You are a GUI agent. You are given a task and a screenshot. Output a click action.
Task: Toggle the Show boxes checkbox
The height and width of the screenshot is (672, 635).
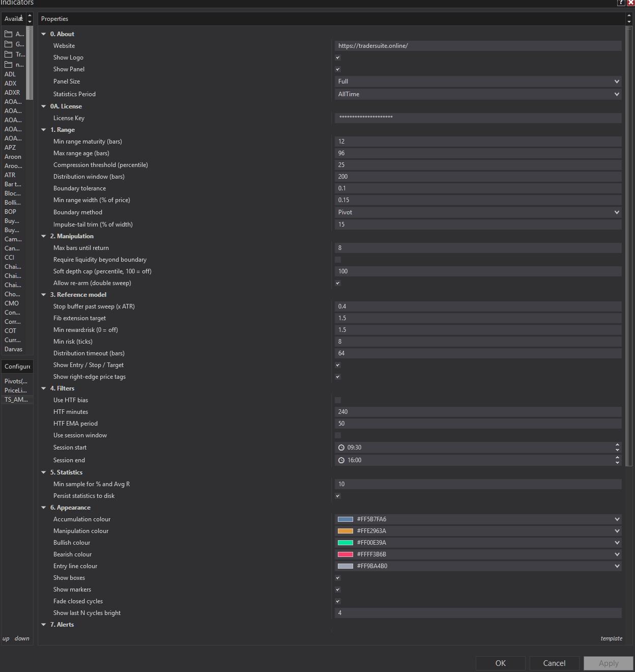[338, 578]
